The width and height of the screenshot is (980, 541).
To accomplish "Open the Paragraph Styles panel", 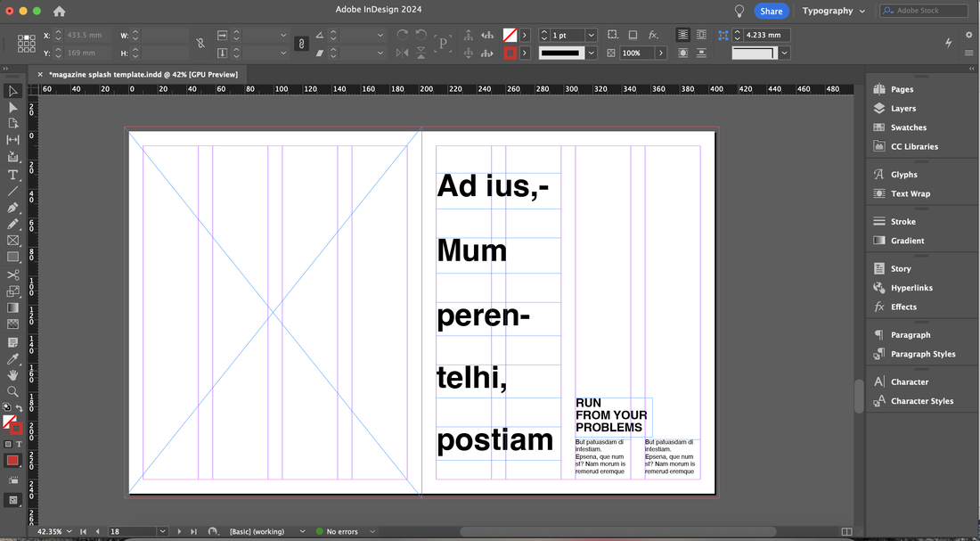I will tap(922, 354).
